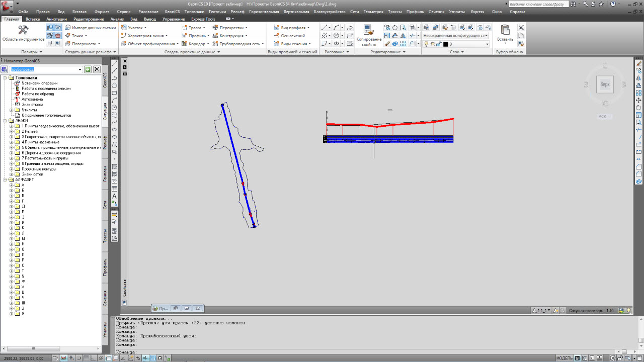Viewport: 644px width, 362px height.
Task: Click the rotate icon in Редактирование panel
Action: click(395, 28)
